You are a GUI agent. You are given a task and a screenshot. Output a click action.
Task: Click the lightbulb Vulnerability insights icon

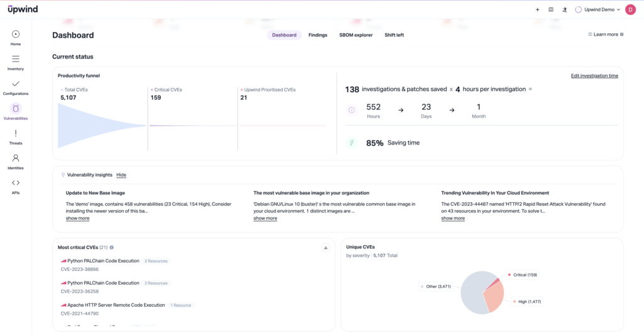point(64,175)
